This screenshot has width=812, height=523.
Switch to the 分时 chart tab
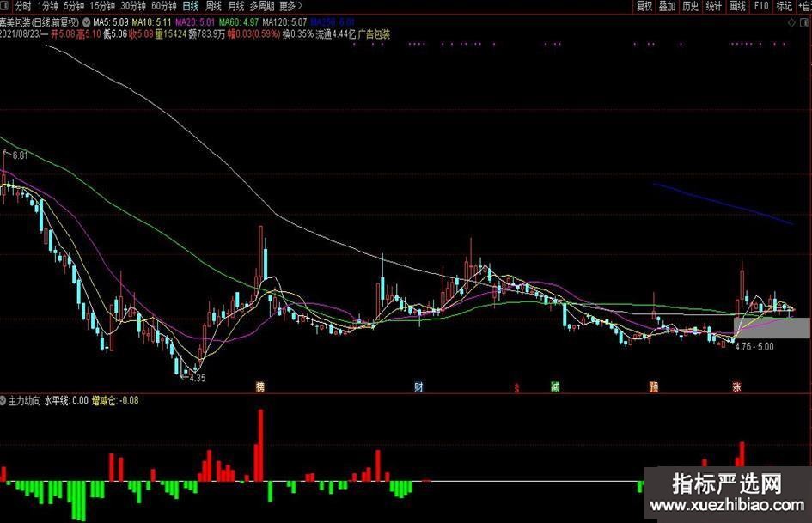[23, 6]
